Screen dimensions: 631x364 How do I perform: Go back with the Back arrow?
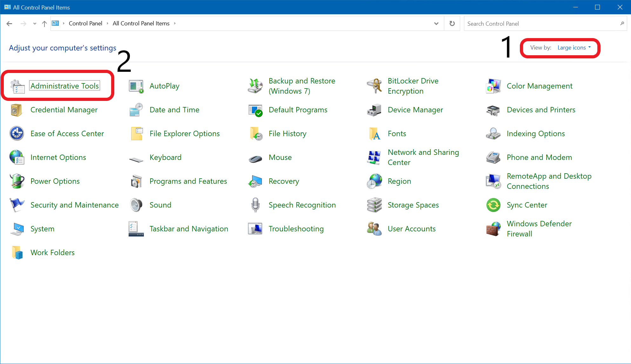point(9,23)
